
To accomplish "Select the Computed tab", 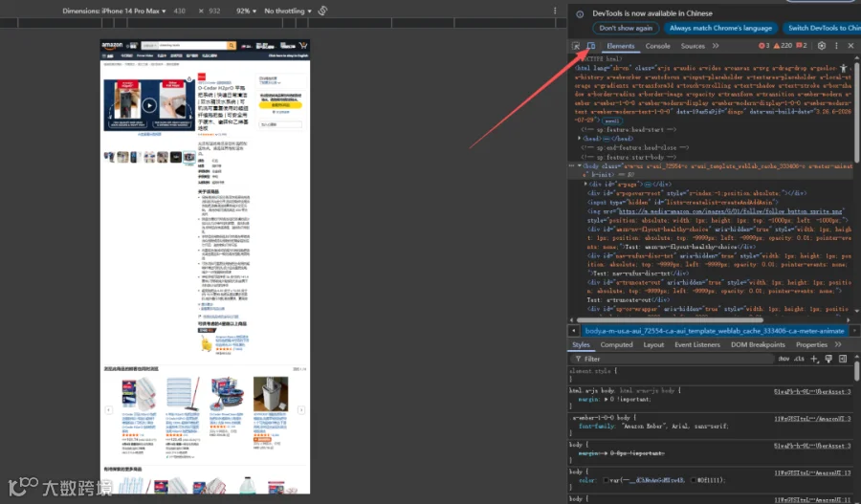I will (616, 344).
